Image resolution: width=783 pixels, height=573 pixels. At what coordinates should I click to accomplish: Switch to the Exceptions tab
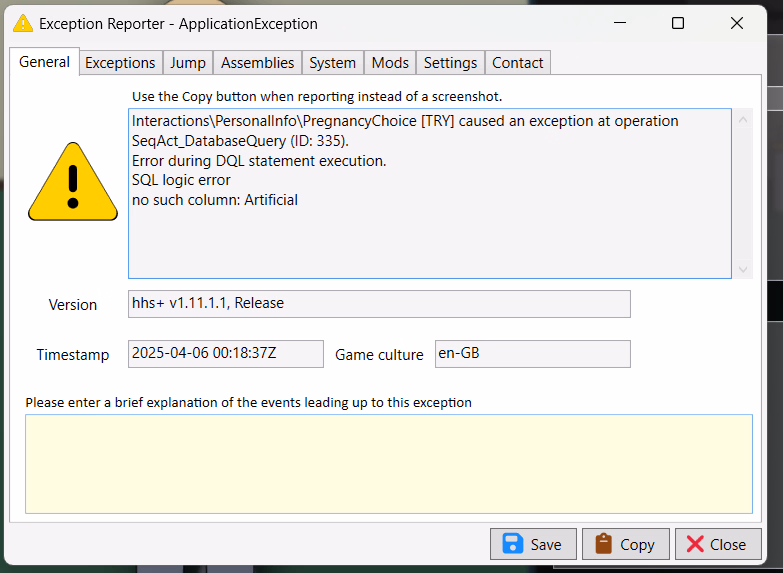pyautogui.click(x=120, y=62)
